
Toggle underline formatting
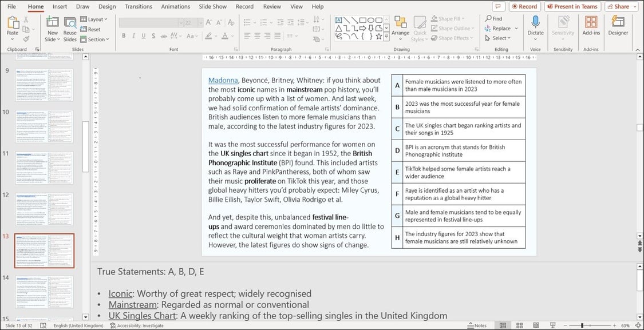pos(143,35)
